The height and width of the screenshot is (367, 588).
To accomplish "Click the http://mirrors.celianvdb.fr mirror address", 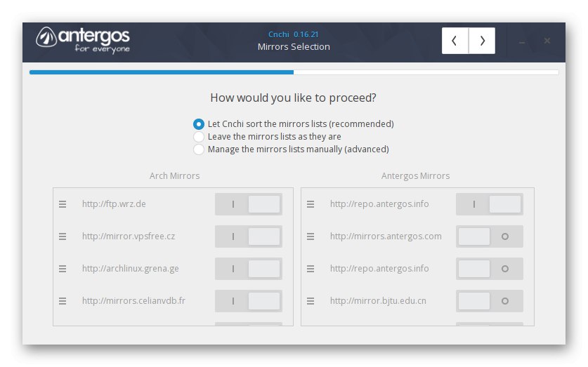I will click(134, 301).
